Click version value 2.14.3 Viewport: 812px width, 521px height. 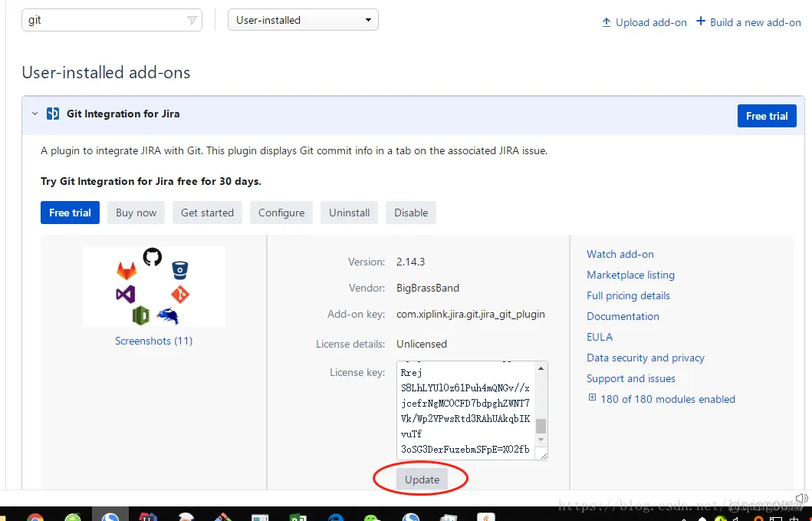[x=411, y=262]
